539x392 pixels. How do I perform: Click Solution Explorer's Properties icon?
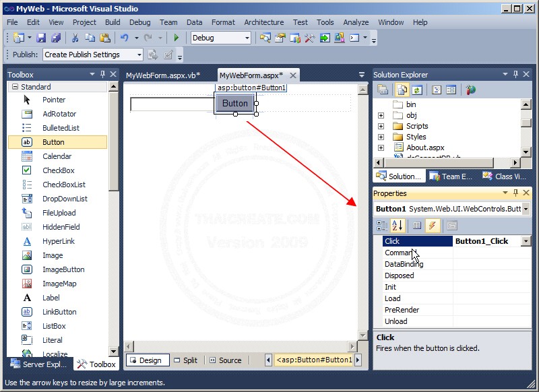(383, 90)
